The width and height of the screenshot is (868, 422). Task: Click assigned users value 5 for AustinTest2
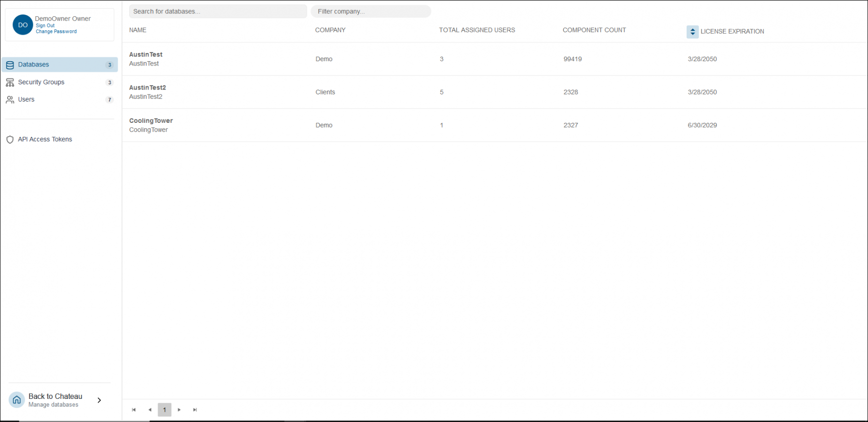441,92
